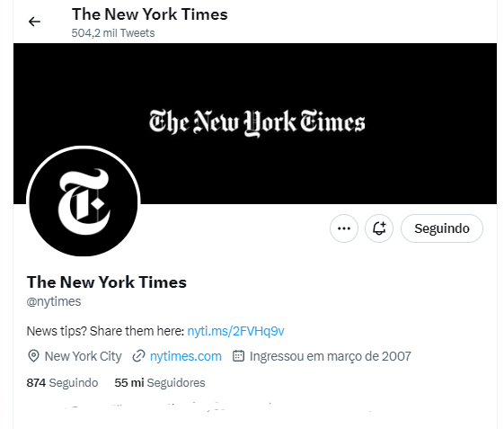Click the Seguindo follow-state button
504x429 pixels.
click(x=442, y=228)
